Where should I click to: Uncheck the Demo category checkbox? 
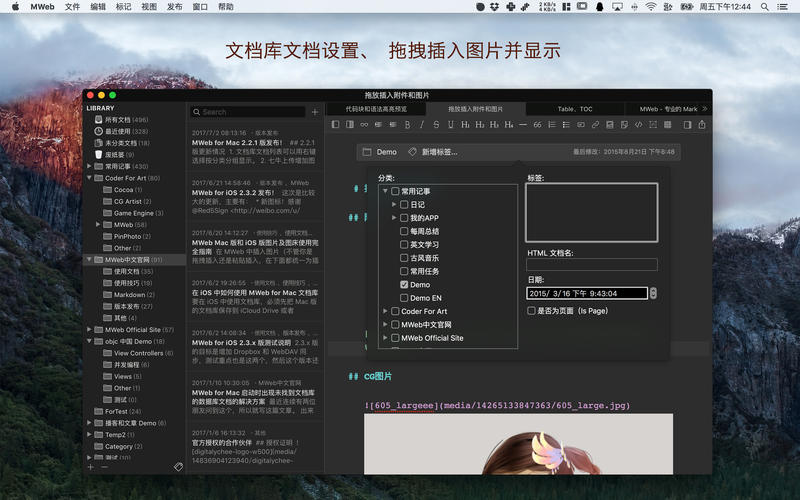404,285
